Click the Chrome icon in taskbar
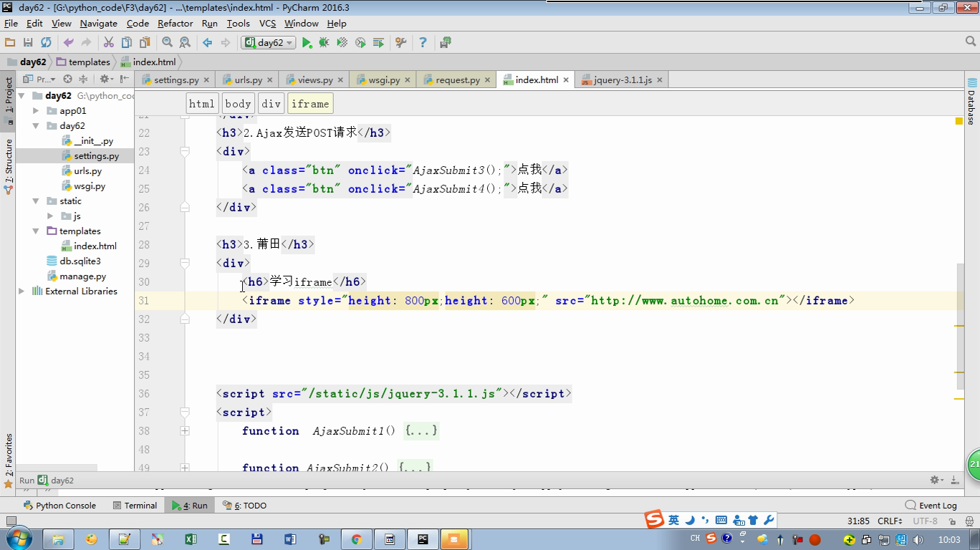 point(356,539)
